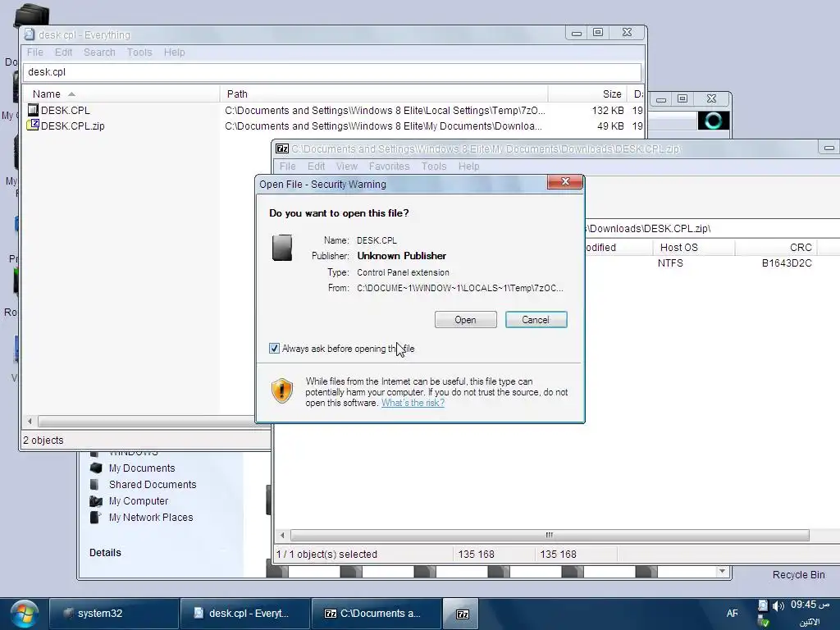This screenshot has width=840, height=630.
Task: Click 1 / 1 object(s) selected status text
Action: coord(326,554)
